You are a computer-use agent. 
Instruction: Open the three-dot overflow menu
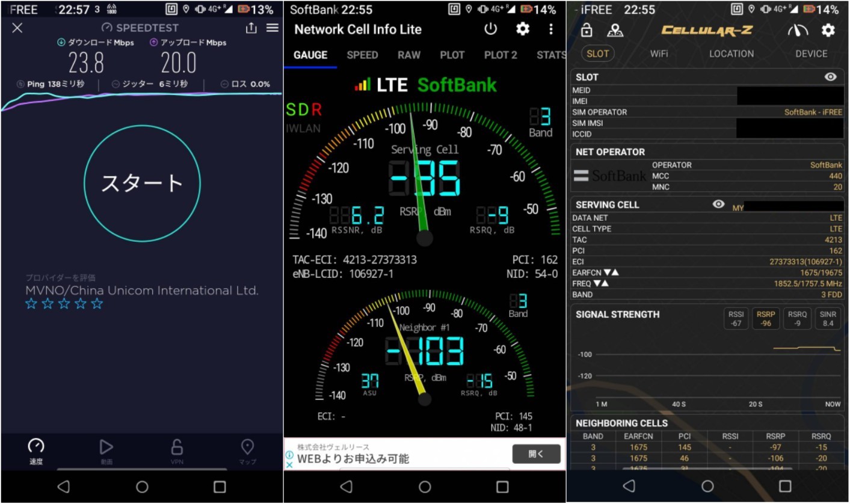point(551,29)
